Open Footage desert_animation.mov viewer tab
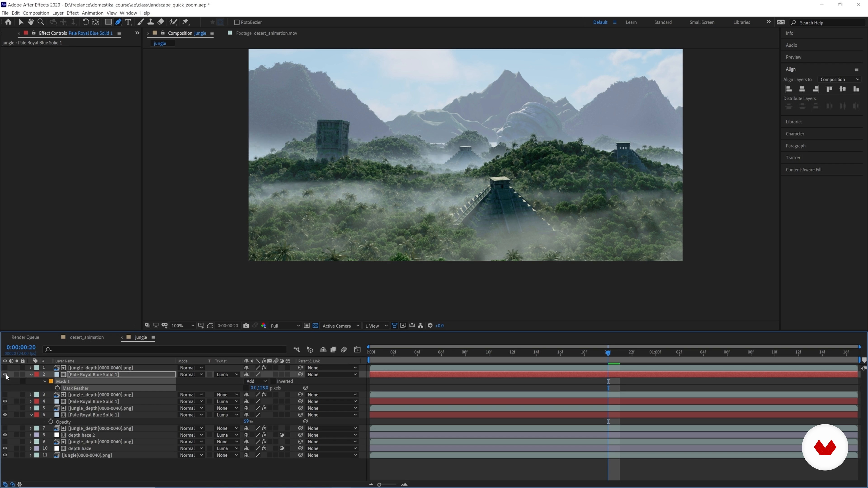Viewport: 868px width, 488px height. [x=266, y=33]
